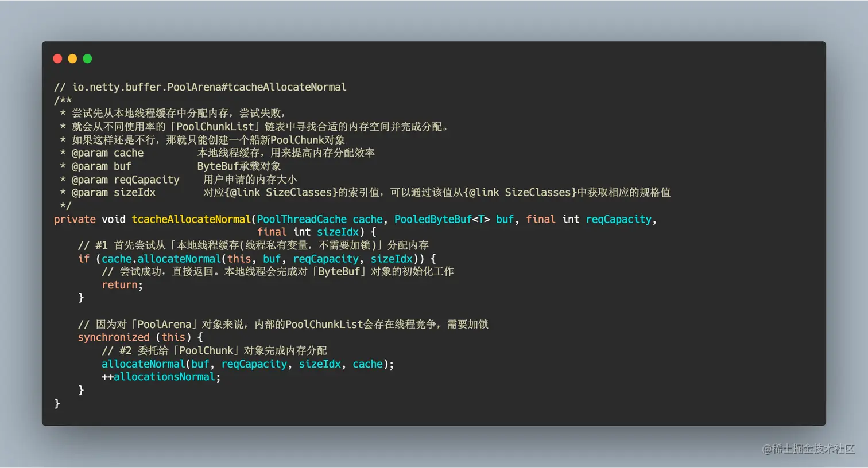The height and width of the screenshot is (468, 868).
Task: Click the '@param reqCapacity' comment line
Action: (178, 180)
